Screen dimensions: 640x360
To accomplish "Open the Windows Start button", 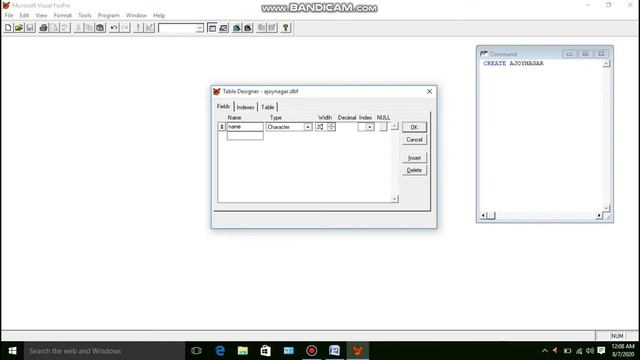I will [x=12, y=351].
